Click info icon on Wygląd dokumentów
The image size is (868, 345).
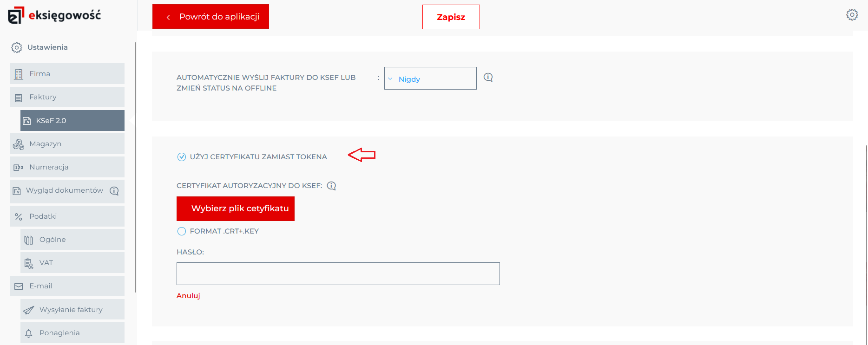(114, 191)
